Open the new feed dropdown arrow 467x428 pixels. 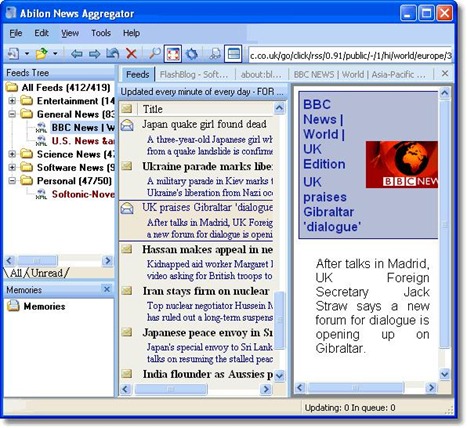(27, 53)
